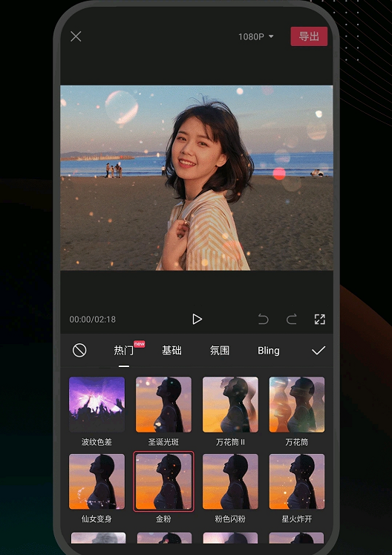Select the 波纹色差 effect thumbnail
Viewport: 392px width, 555px height.
[97, 405]
